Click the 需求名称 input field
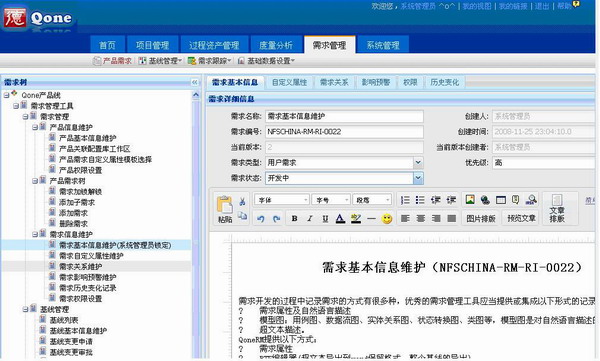Screen dimensions: 600x361 point(344,116)
